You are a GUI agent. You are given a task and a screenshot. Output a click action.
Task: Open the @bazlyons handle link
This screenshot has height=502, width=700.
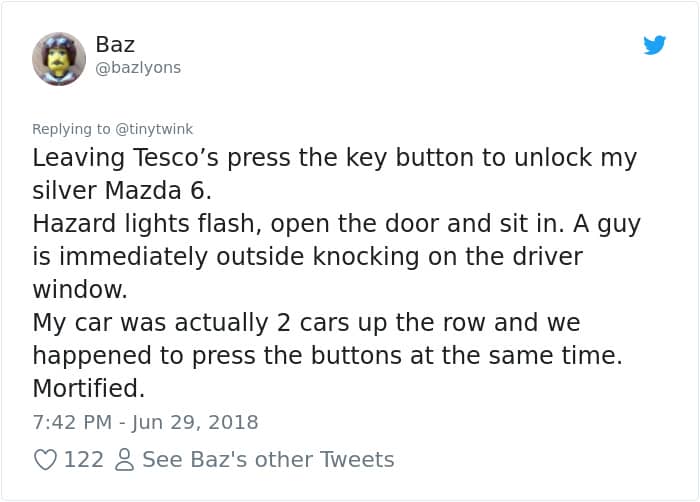[x=138, y=68]
